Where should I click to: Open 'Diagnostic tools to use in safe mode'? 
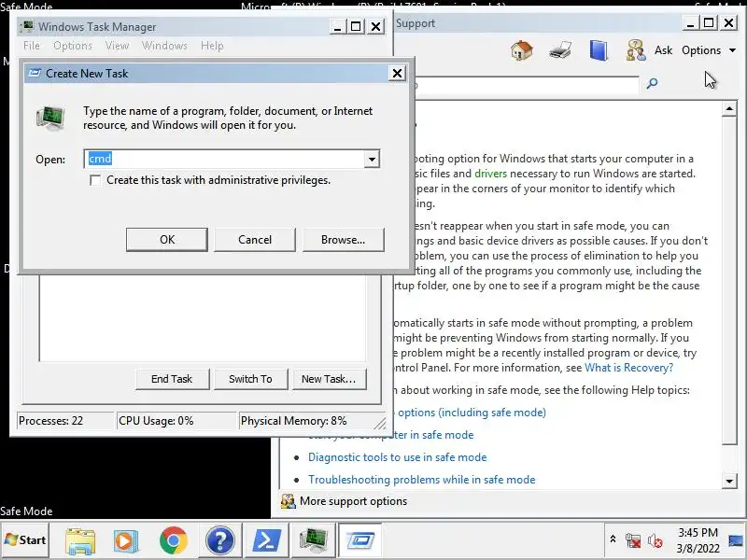(x=398, y=457)
